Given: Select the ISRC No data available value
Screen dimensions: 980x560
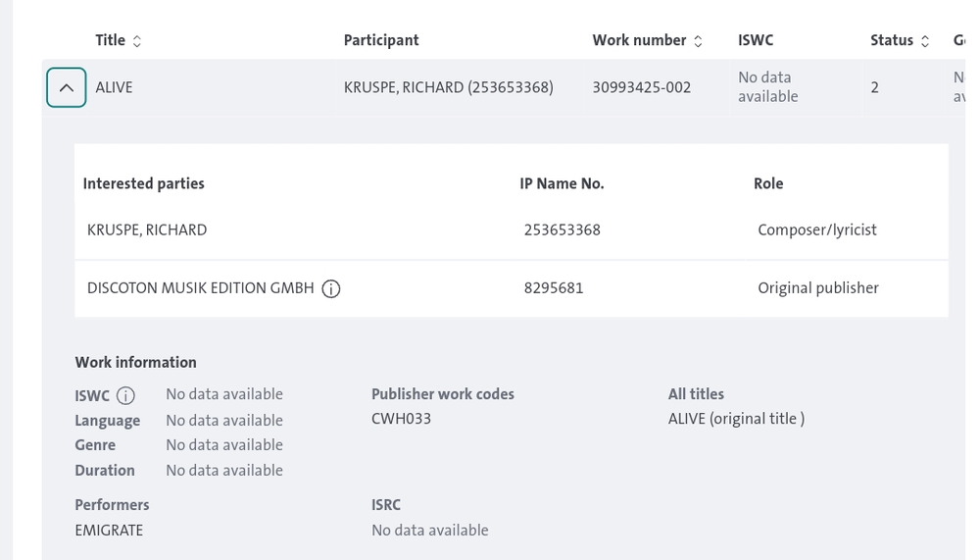Looking at the screenshot, I should (430, 531).
